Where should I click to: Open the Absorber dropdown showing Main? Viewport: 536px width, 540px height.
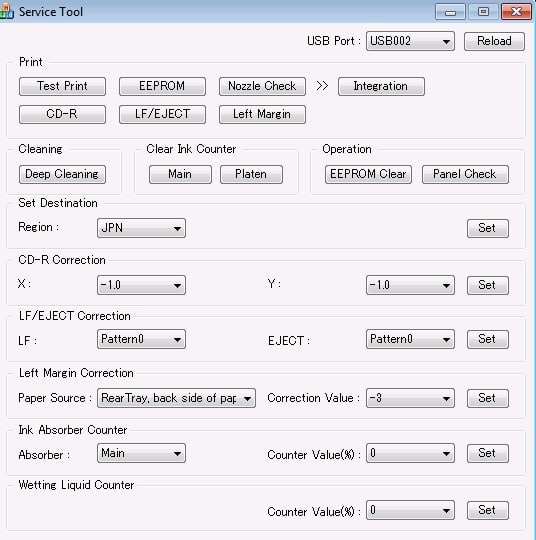pyautogui.click(x=141, y=453)
